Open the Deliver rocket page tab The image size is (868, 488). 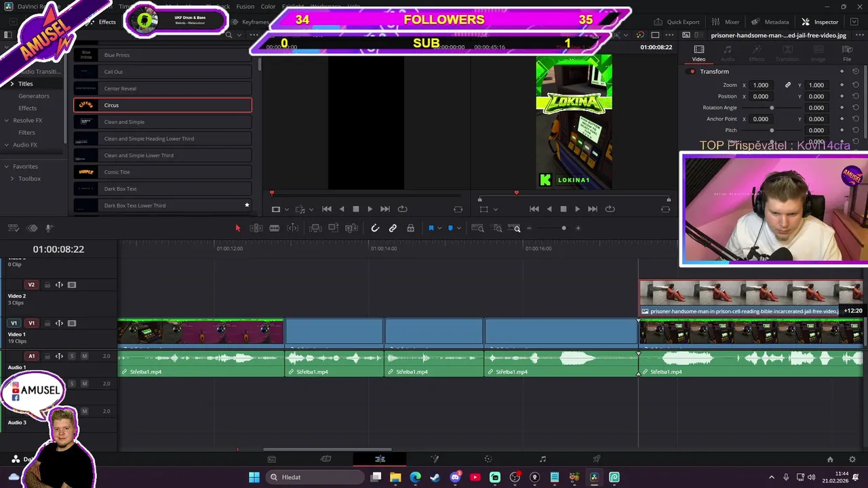pyautogui.click(x=597, y=459)
